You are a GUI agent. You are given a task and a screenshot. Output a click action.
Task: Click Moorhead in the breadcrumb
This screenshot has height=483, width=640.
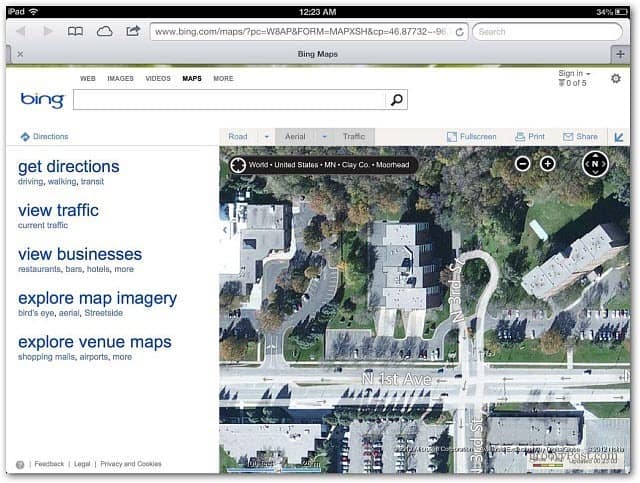point(392,165)
